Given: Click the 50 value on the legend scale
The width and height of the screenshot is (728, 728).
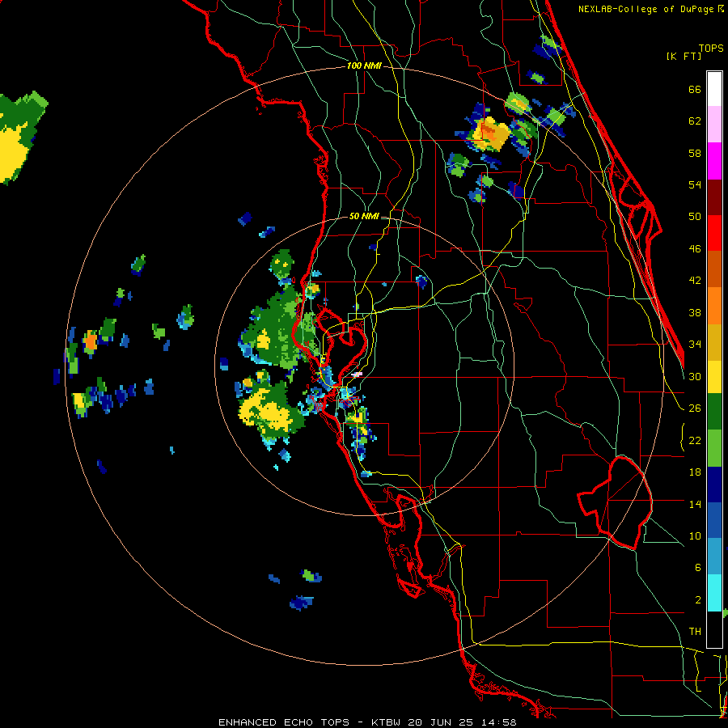Looking at the screenshot, I should coord(695,217).
